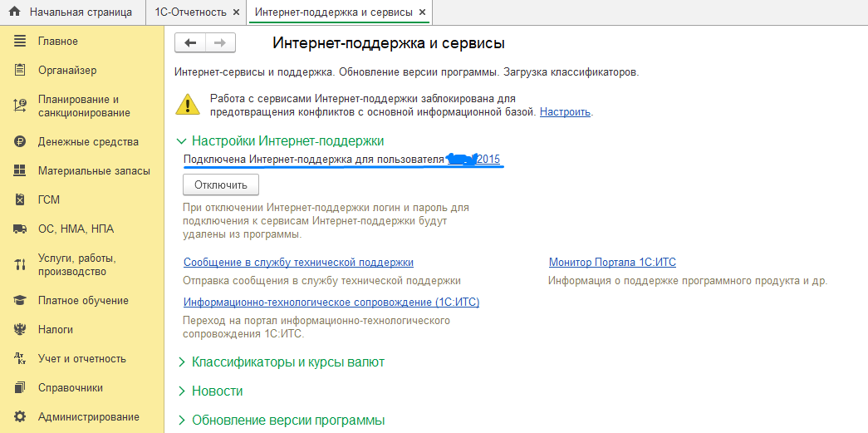Screen dimensions: 868x433
Task: Click the Справочники books icon
Action: [x=20, y=387]
